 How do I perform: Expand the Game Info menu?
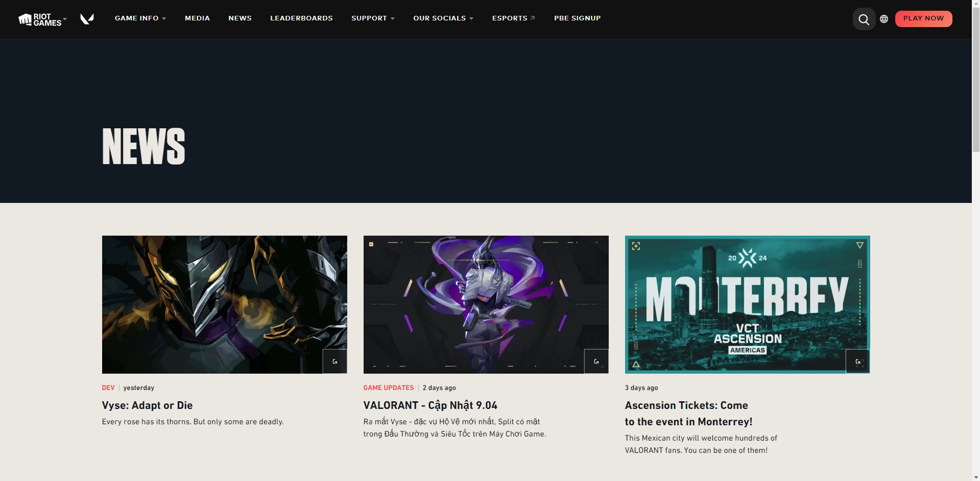click(x=140, y=18)
